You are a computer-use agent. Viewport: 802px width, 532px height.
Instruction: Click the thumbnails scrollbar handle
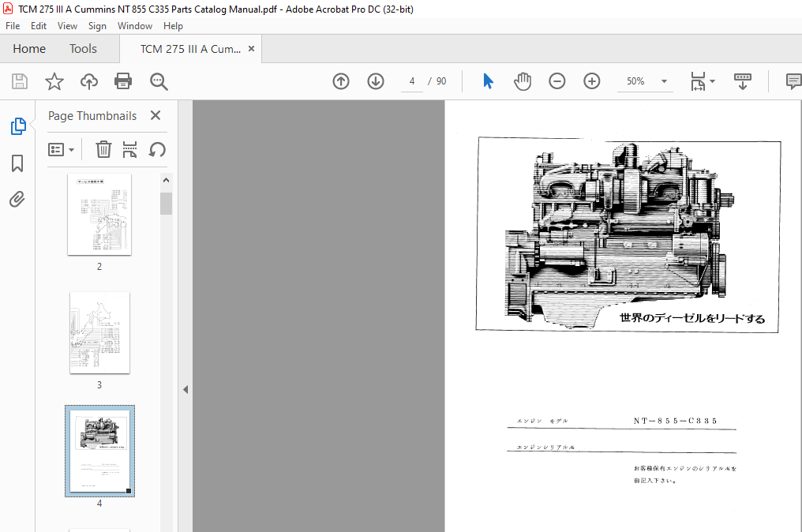point(166,204)
